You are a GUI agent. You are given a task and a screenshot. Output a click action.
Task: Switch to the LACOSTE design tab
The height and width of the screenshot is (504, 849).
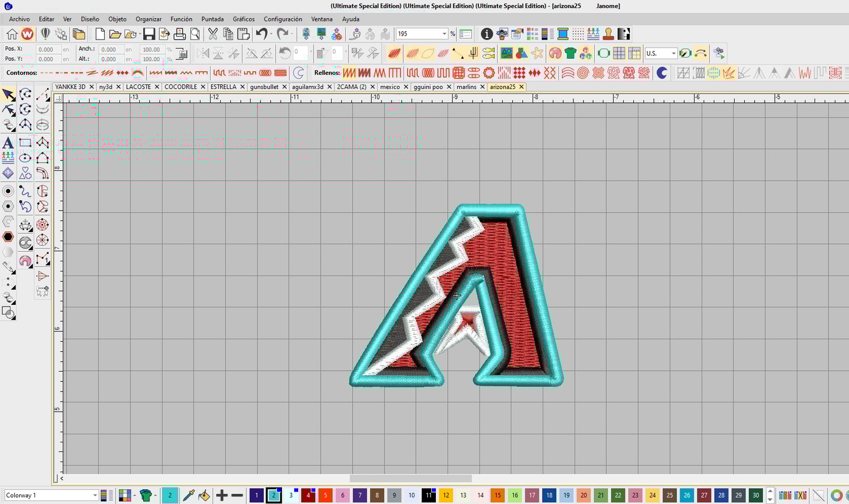[x=138, y=87]
